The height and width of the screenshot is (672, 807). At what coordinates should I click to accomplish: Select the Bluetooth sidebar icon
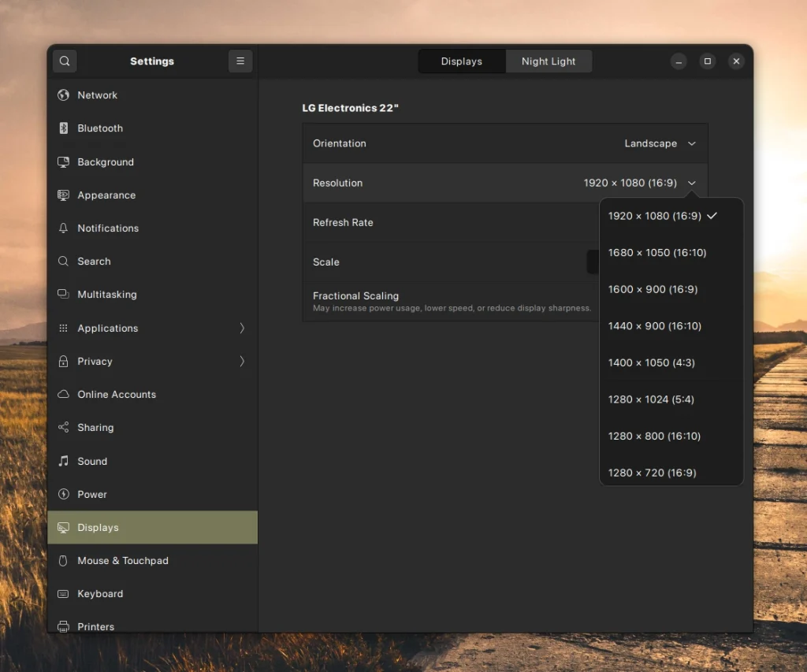[x=63, y=128]
